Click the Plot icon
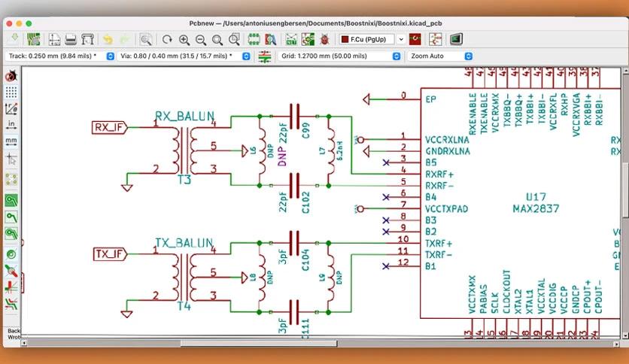This screenshot has width=629, height=364. click(87, 39)
